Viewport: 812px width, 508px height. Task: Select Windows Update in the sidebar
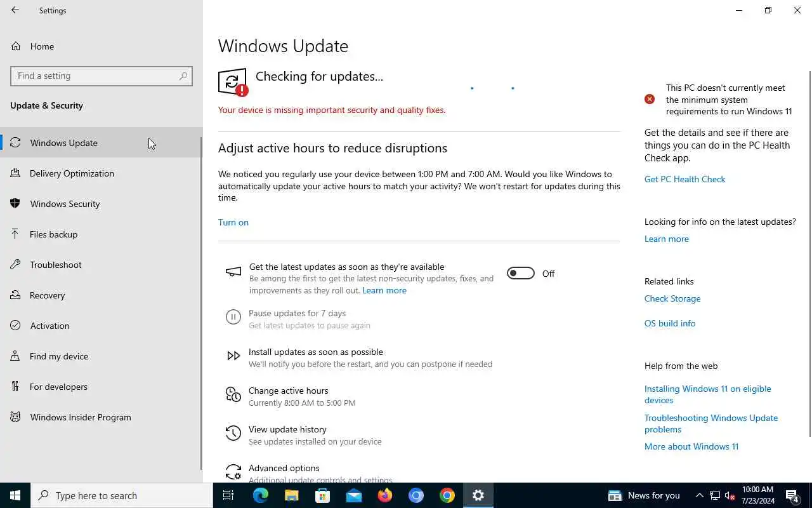[101, 143]
